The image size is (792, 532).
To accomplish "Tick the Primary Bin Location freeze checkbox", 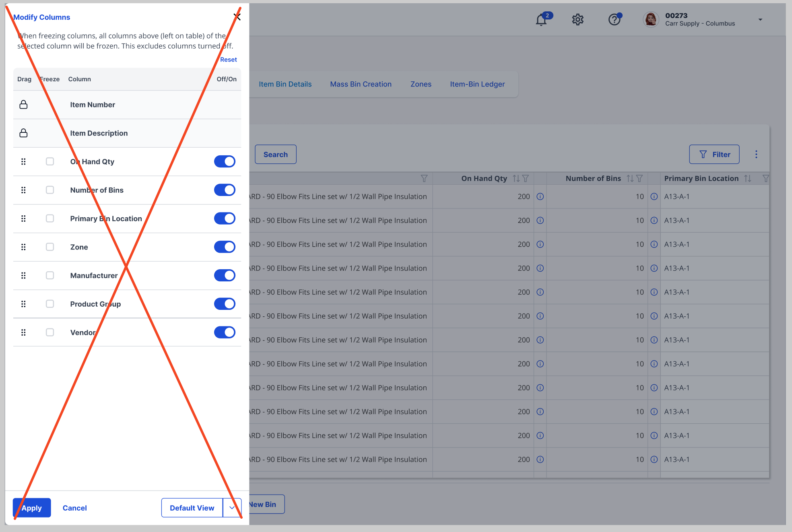I will point(50,219).
